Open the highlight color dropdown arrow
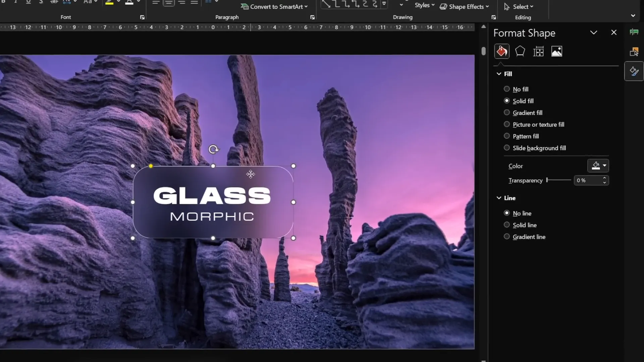Screen dimensions: 644x362 (118, 2)
